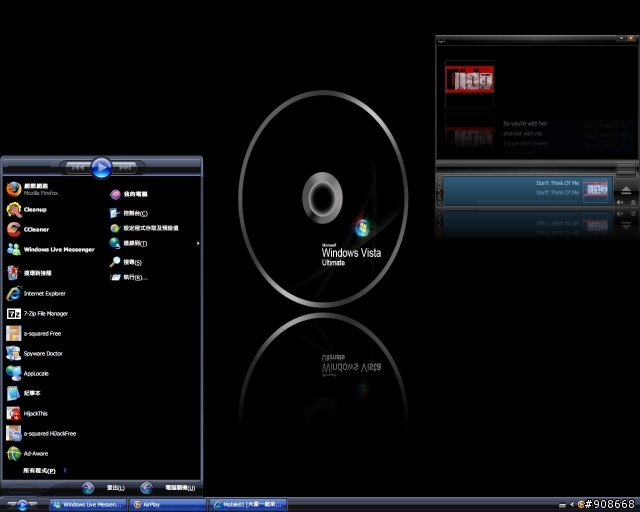Expand hidden system tray icons arrow
Screen dimensions: 640x512
pyautogui.click(x=572, y=505)
